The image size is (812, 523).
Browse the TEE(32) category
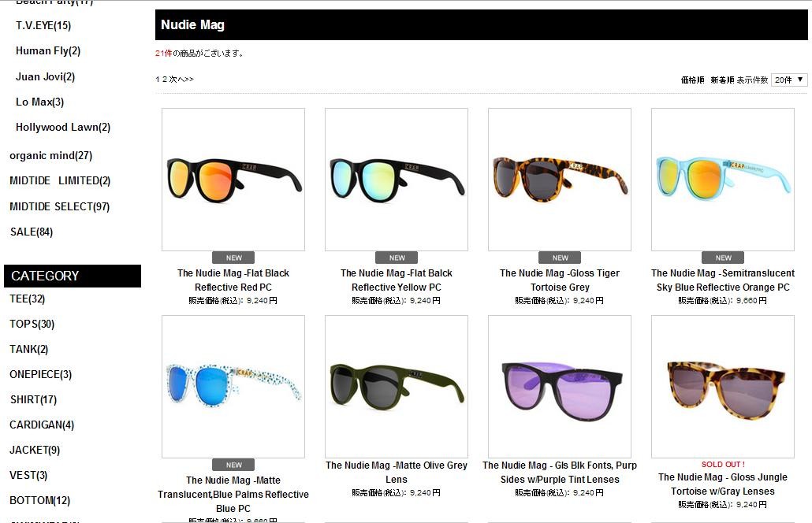28,299
